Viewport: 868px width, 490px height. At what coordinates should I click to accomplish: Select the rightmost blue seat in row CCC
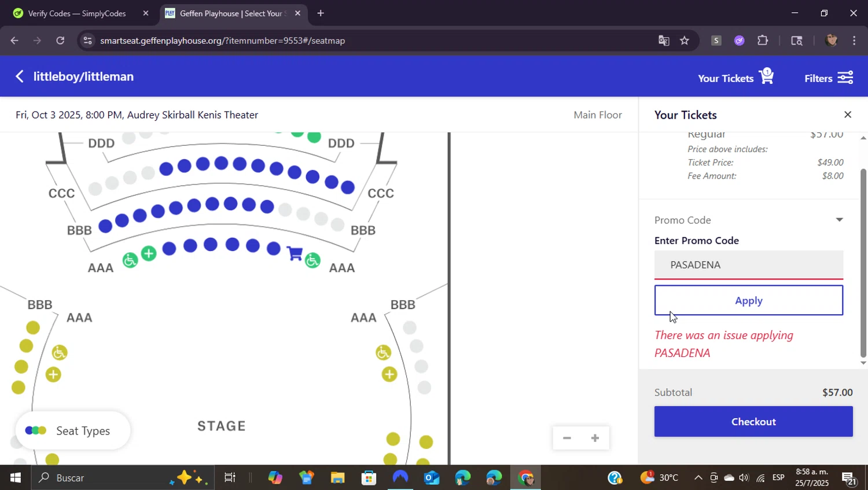tap(348, 187)
